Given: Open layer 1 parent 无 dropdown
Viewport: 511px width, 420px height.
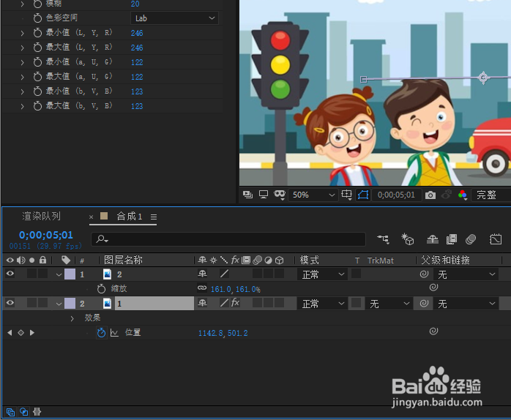Looking at the screenshot, I should (x=466, y=274).
